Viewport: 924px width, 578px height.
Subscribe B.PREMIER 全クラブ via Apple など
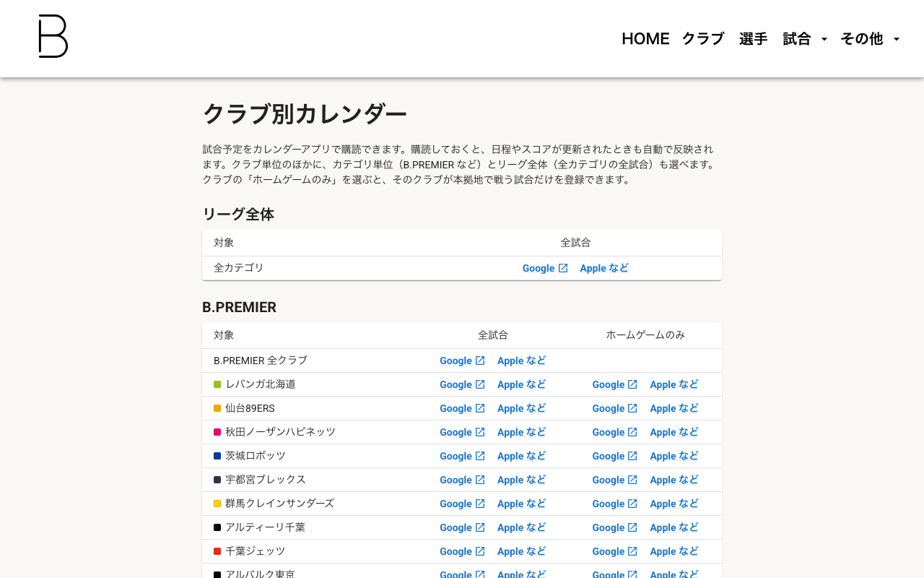click(x=521, y=361)
